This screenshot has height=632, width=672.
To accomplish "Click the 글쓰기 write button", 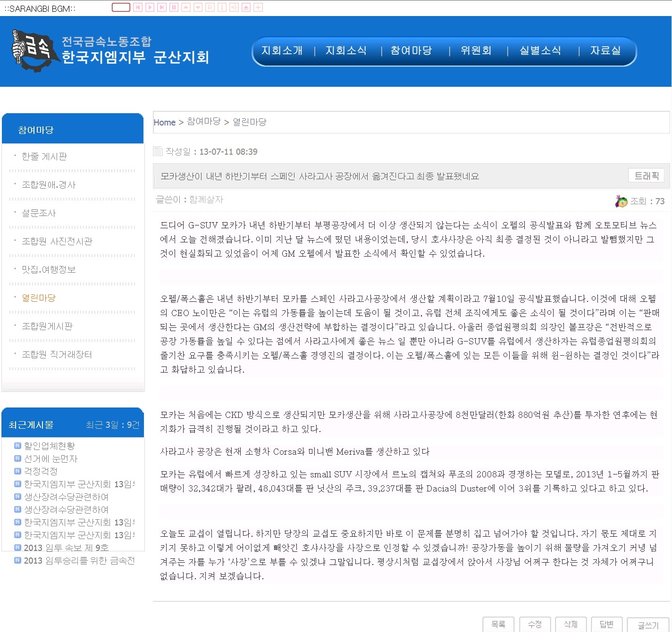I will (x=648, y=624).
